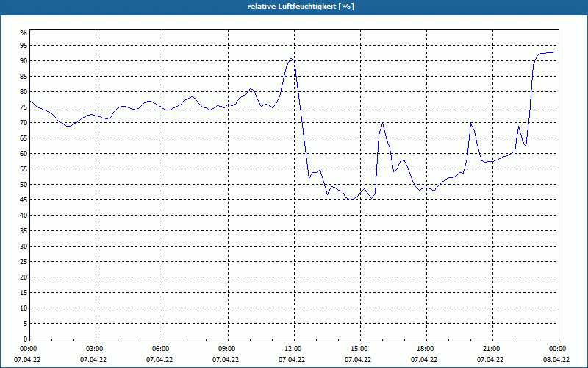Pick the '75' y-axis label
The width and height of the screenshot is (588, 368).
pos(24,107)
